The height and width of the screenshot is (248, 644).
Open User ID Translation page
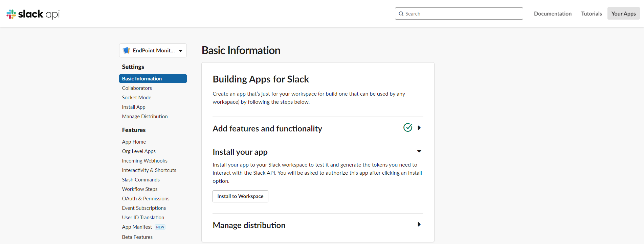tap(143, 218)
